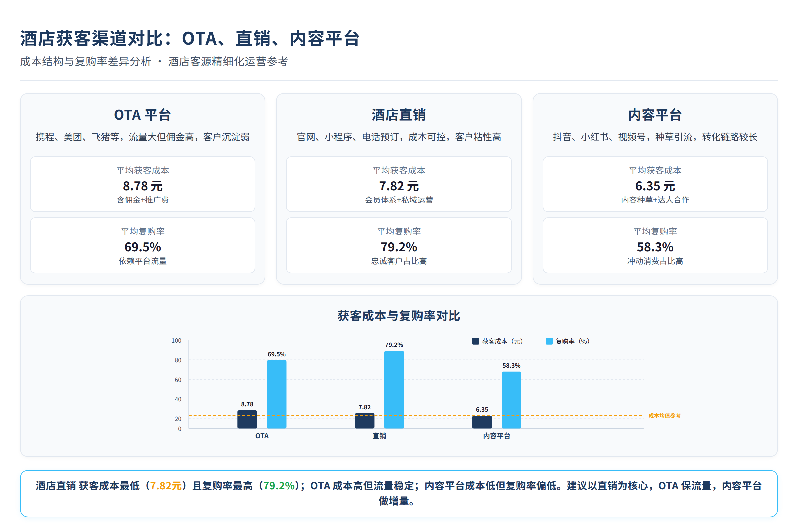Select the 酒店直销 card heading
Screen dimensions: 798x532
(x=399, y=115)
